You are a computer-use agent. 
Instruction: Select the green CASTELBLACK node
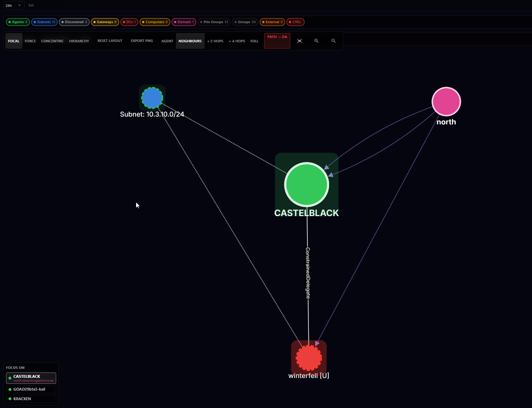click(307, 184)
